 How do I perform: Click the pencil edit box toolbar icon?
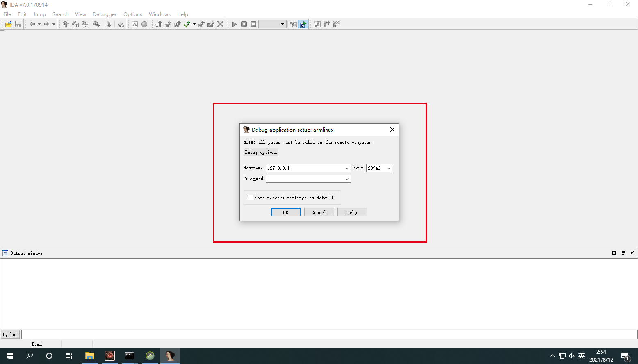coord(211,24)
